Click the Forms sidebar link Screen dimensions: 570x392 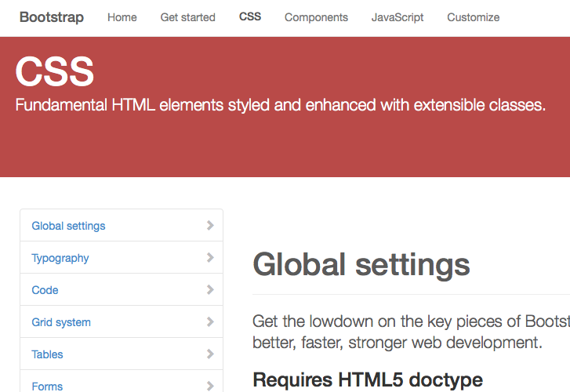47,386
